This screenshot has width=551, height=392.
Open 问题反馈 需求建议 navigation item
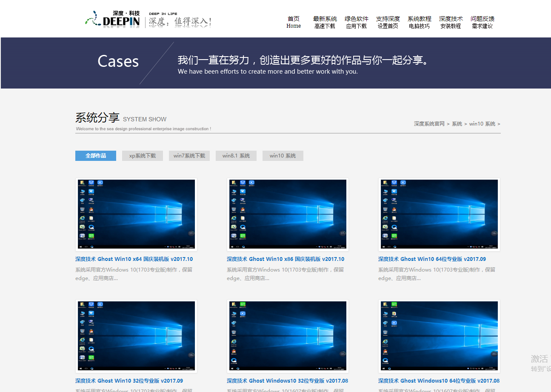tap(482, 22)
